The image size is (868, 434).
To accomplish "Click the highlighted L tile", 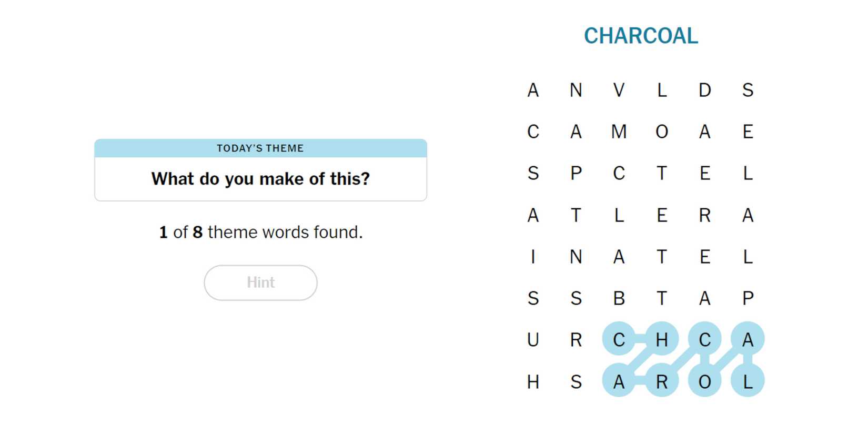I will tap(748, 381).
